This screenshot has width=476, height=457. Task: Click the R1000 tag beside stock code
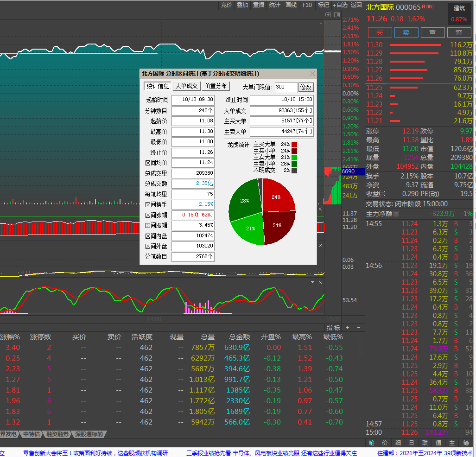click(x=428, y=6)
